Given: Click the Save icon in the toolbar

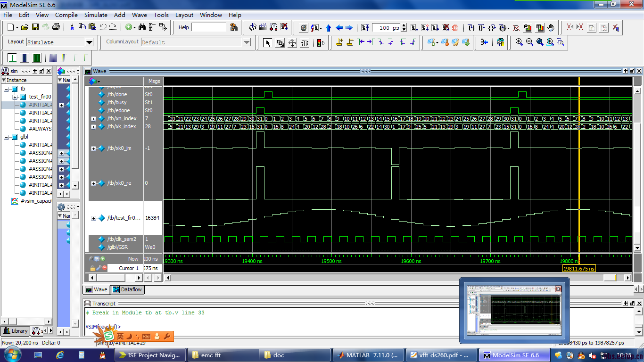Looking at the screenshot, I should [x=35, y=27].
